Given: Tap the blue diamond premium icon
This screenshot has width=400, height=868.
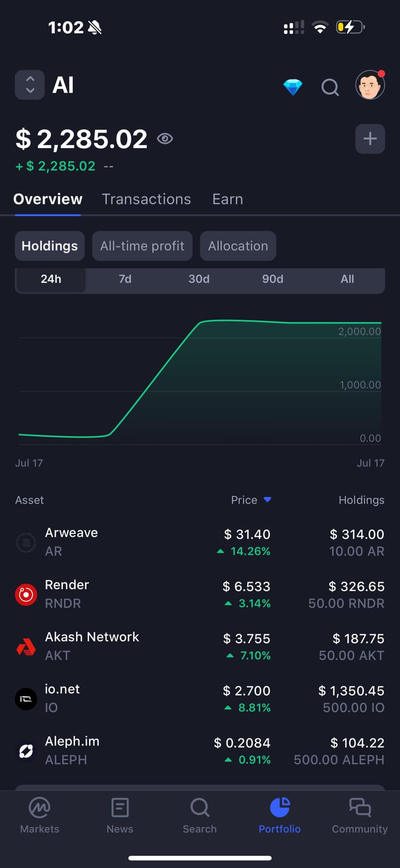Looking at the screenshot, I should coord(293,87).
